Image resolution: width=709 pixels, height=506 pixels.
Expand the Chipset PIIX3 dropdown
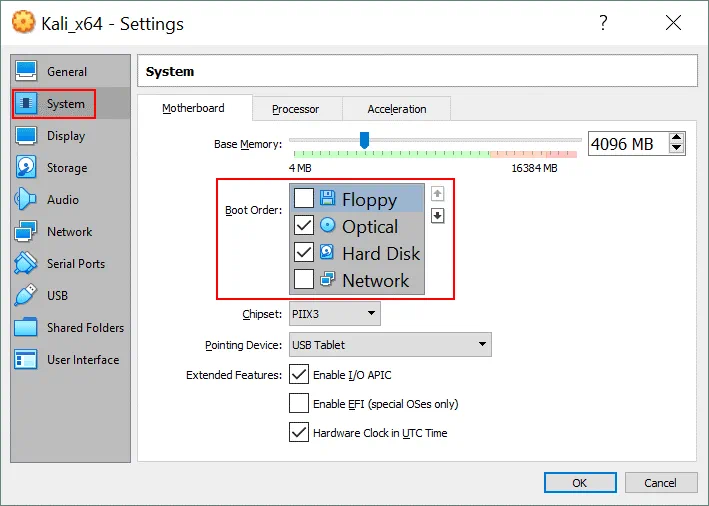click(334, 314)
